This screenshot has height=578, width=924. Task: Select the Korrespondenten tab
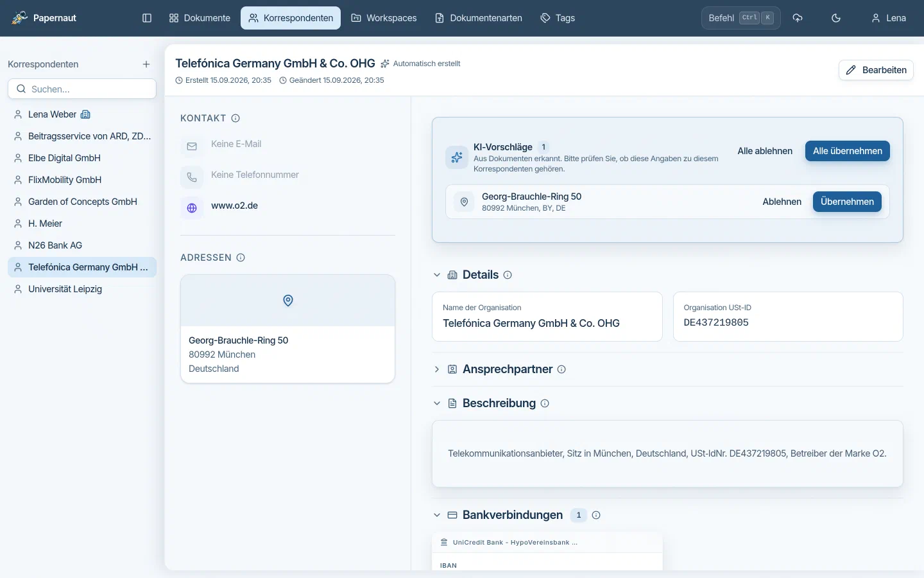(291, 18)
